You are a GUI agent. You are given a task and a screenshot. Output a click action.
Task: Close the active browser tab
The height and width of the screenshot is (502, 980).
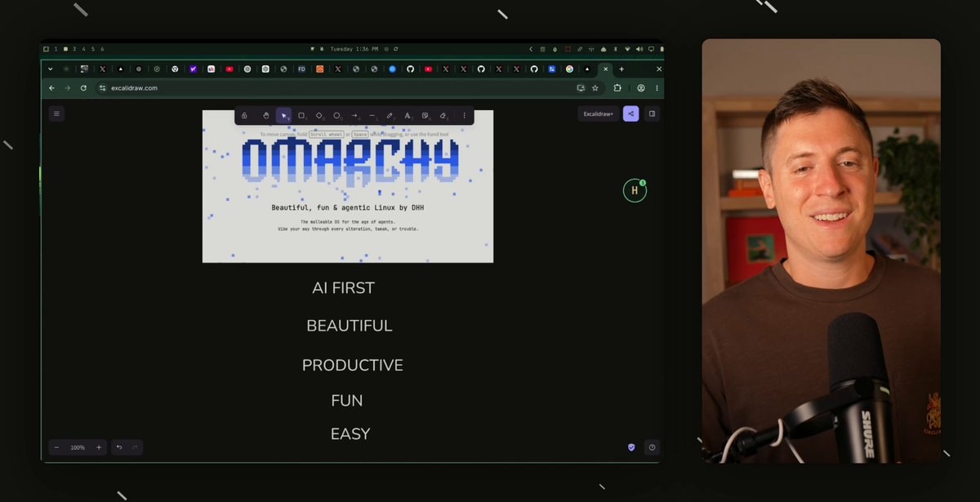pos(605,69)
